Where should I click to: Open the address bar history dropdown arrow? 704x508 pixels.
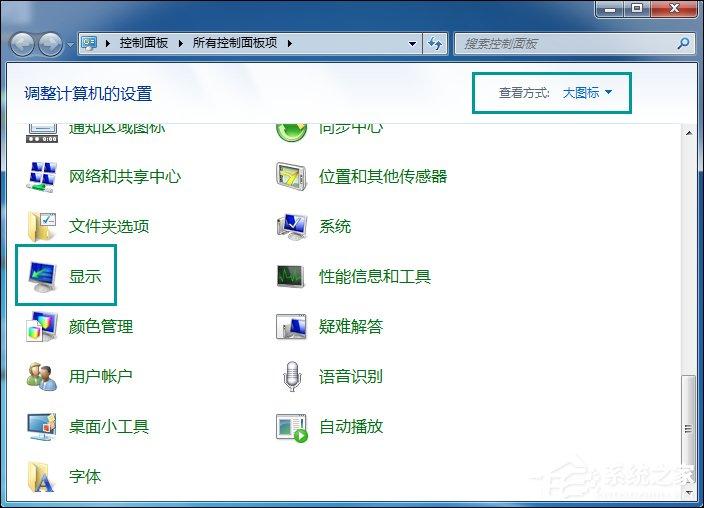point(413,44)
